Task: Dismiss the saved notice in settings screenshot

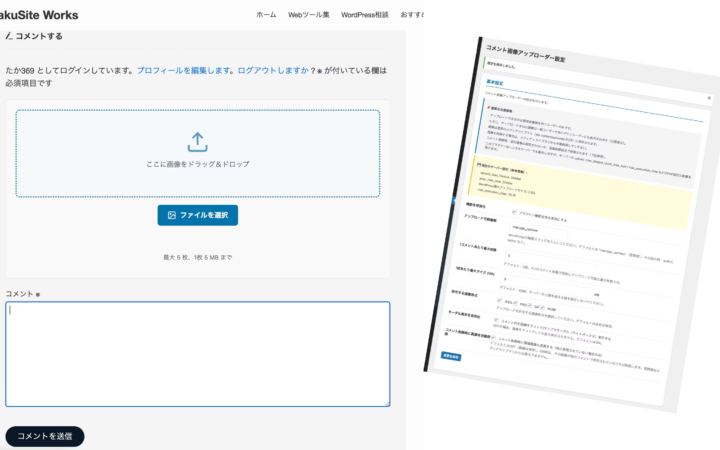Action: [x=709, y=98]
